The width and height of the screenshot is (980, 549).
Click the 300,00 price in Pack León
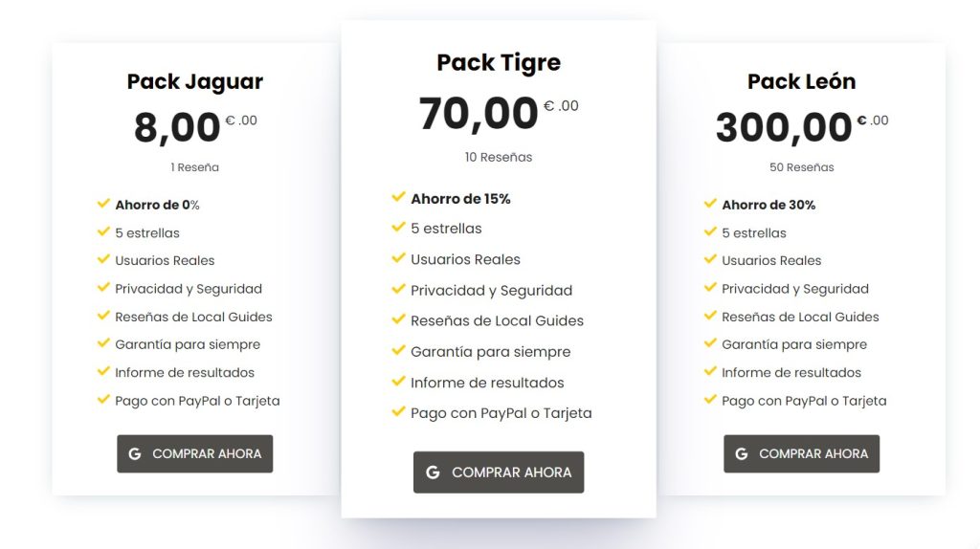(784, 127)
